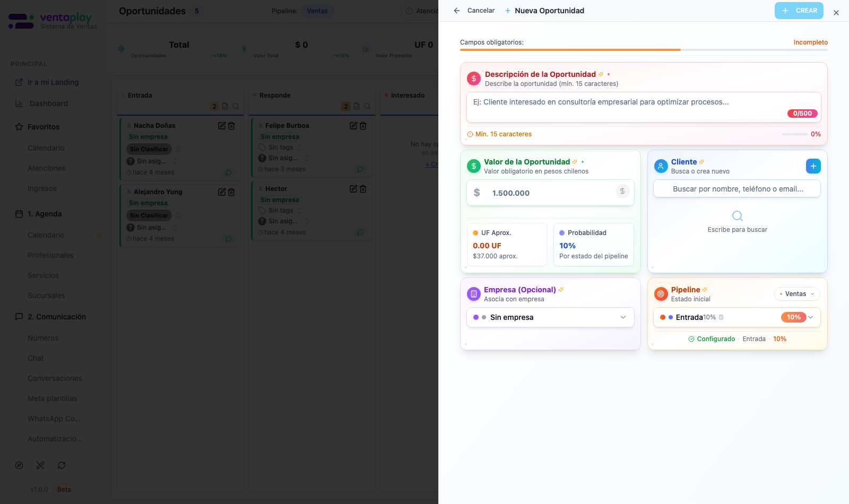
Task: Click the Cancelar link
Action: pyautogui.click(x=481, y=11)
